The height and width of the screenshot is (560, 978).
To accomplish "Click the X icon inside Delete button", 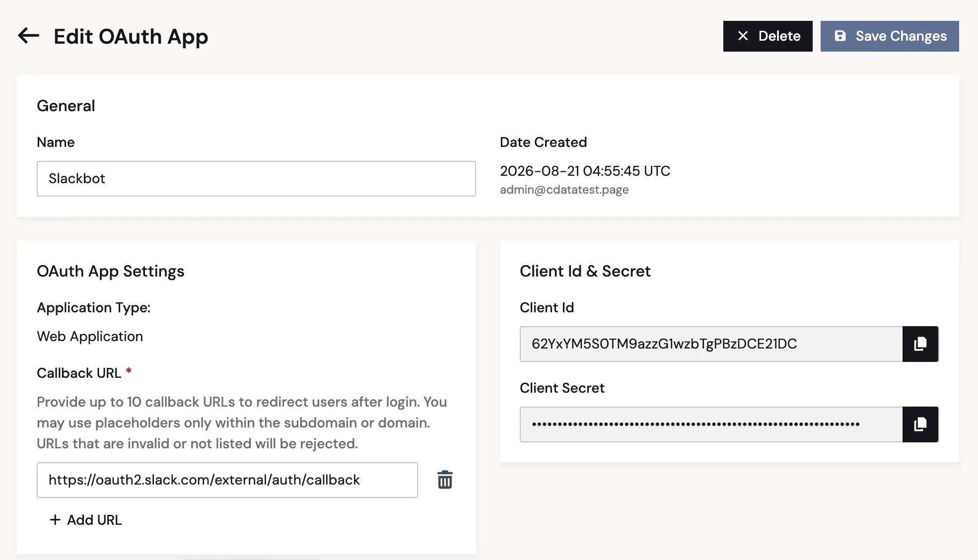I will tap(743, 36).
